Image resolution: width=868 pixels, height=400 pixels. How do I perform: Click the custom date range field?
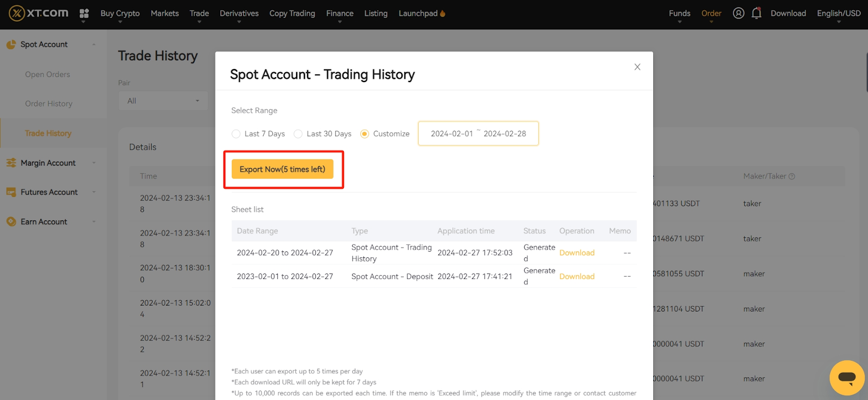(x=478, y=134)
